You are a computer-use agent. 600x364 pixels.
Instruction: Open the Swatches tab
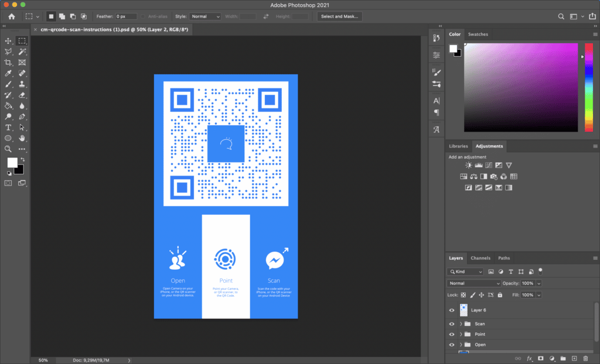pos(478,34)
